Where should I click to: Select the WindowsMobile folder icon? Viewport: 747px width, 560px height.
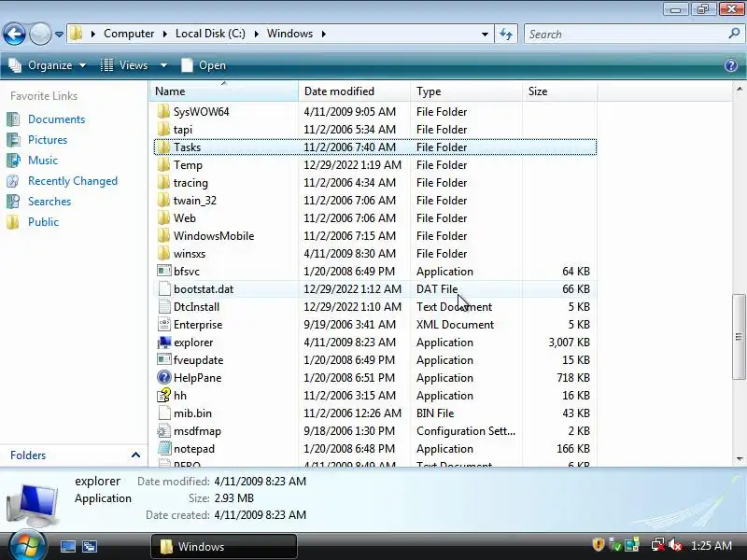[163, 236]
